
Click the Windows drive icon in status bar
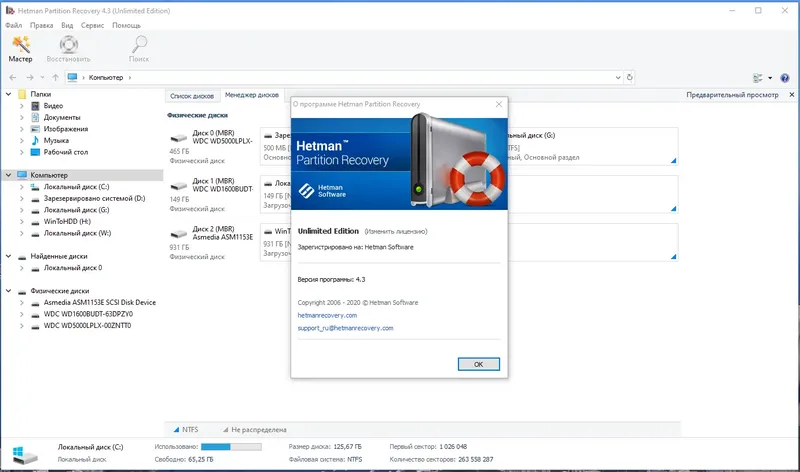coord(24,454)
